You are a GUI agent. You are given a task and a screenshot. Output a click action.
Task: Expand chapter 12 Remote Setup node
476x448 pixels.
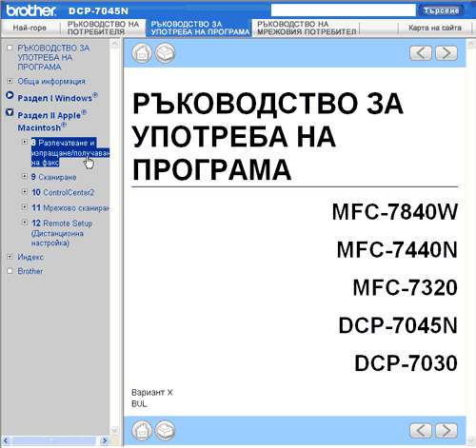coord(25,223)
